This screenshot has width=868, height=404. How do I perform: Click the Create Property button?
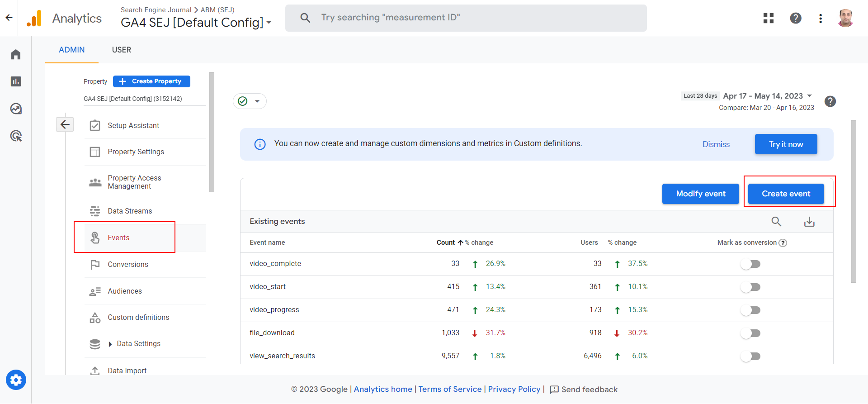(151, 81)
